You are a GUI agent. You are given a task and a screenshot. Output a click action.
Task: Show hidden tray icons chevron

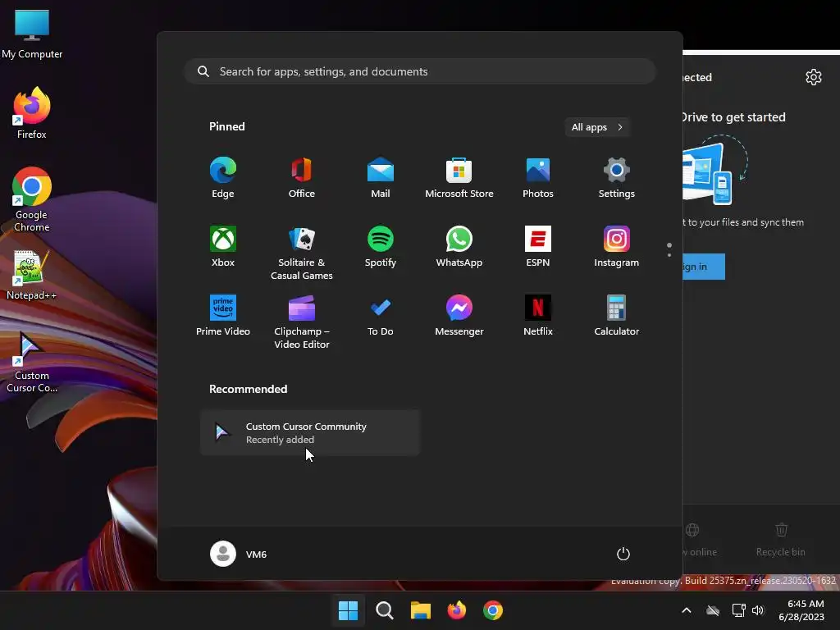pyautogui.click(x=687, y=610)
